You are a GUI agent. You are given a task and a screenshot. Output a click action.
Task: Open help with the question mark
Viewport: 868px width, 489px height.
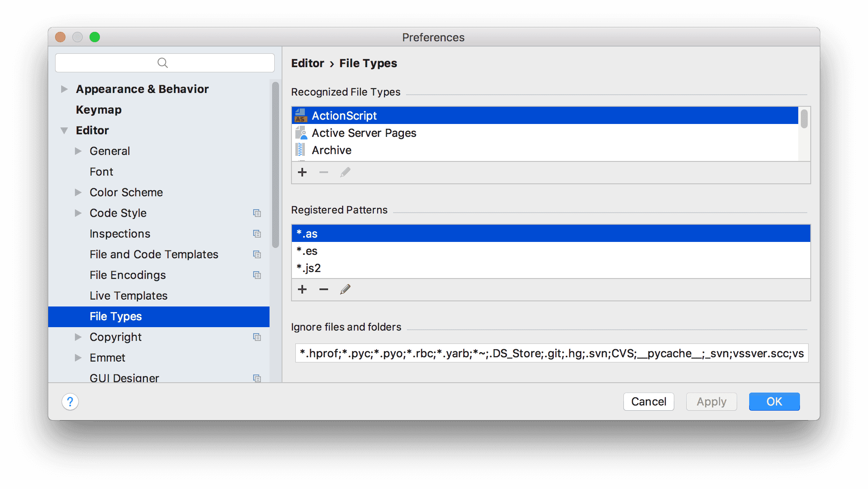click(x=70, y=402)
